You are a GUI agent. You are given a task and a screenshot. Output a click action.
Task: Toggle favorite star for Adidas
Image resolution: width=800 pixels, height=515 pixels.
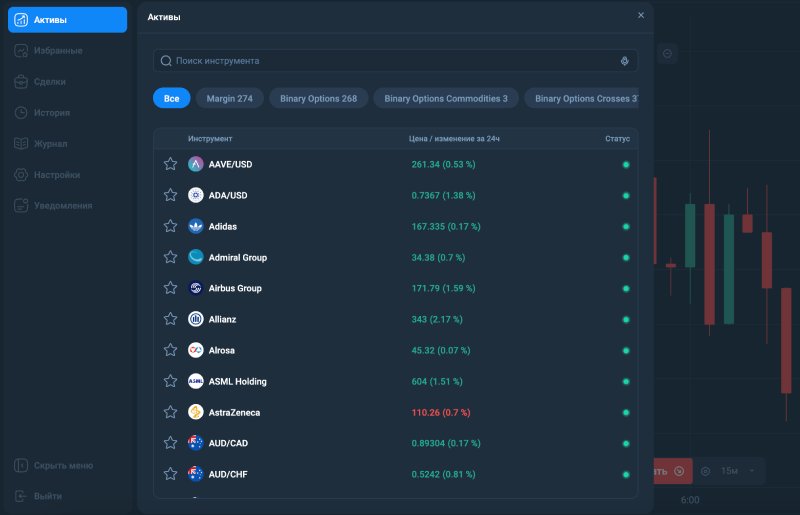(x=170, y=226)
